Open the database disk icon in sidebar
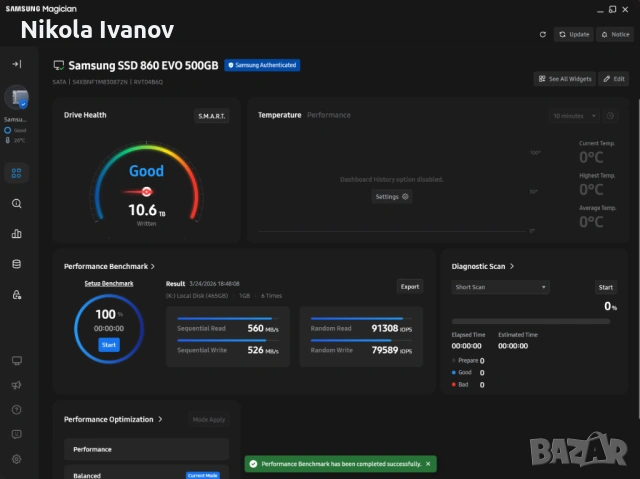 coord(16,264)
